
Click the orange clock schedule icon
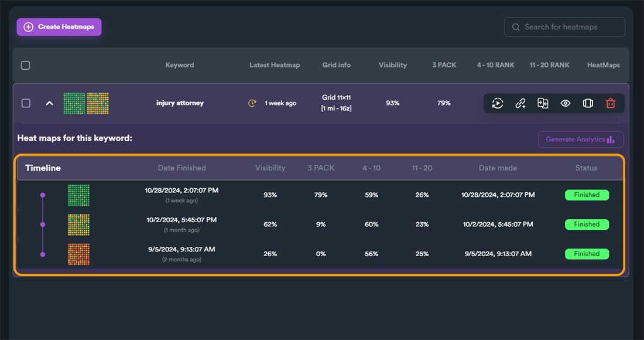[x=252, y=103]
